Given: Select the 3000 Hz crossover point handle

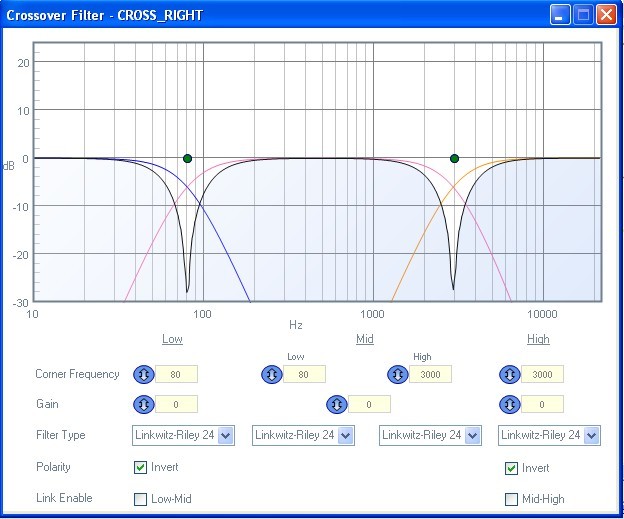Looking at the screenshot, I should [x=454, y=159].
